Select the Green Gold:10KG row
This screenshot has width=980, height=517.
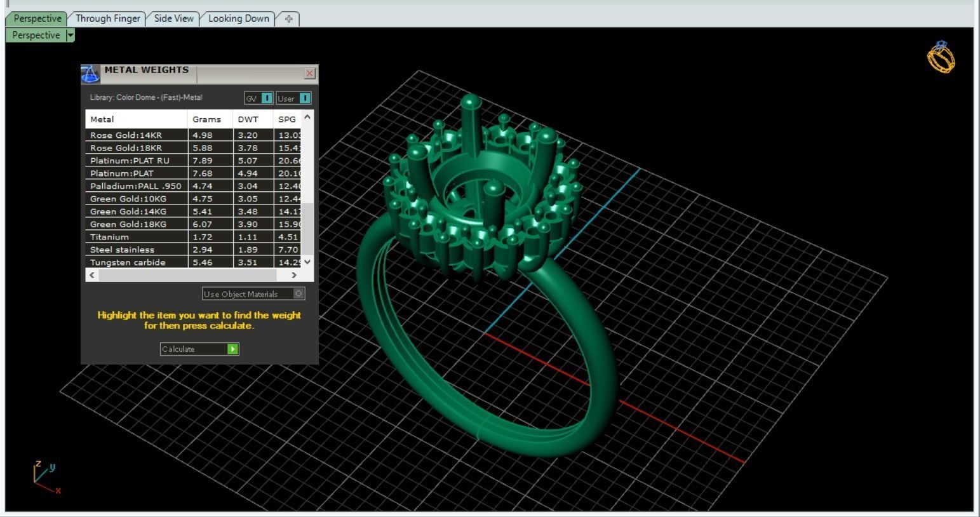193,199
